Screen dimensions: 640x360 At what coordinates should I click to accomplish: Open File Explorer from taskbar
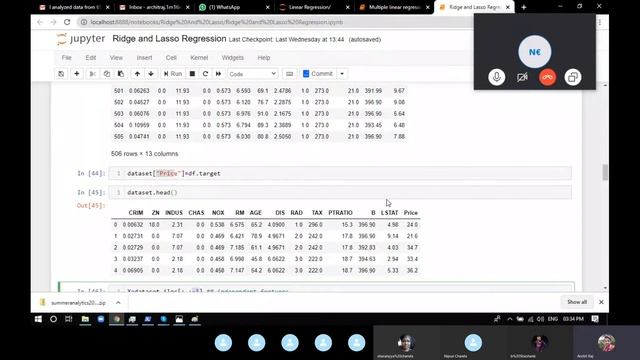coord(85,319)
